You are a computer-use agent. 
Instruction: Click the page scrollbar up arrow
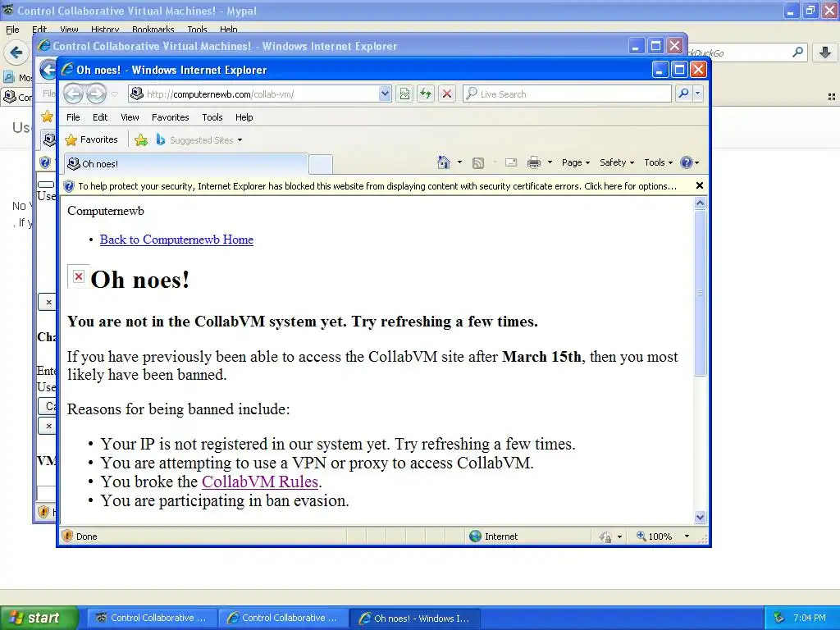tap(701, 203)
